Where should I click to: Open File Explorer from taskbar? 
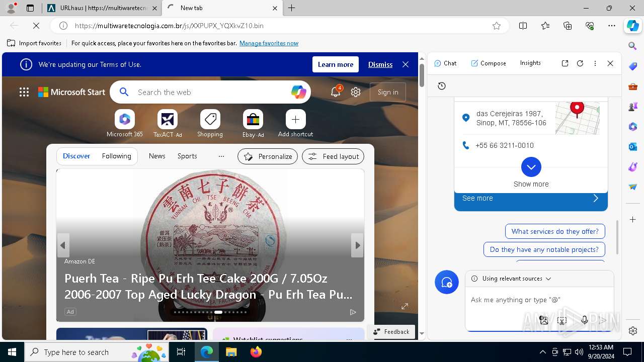231,352
